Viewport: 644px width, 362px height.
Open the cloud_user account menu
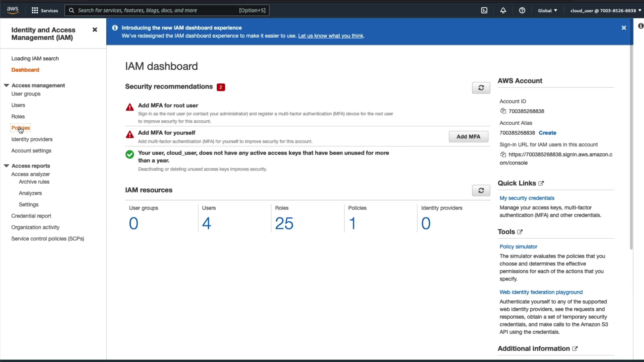[x=605, y=10]
